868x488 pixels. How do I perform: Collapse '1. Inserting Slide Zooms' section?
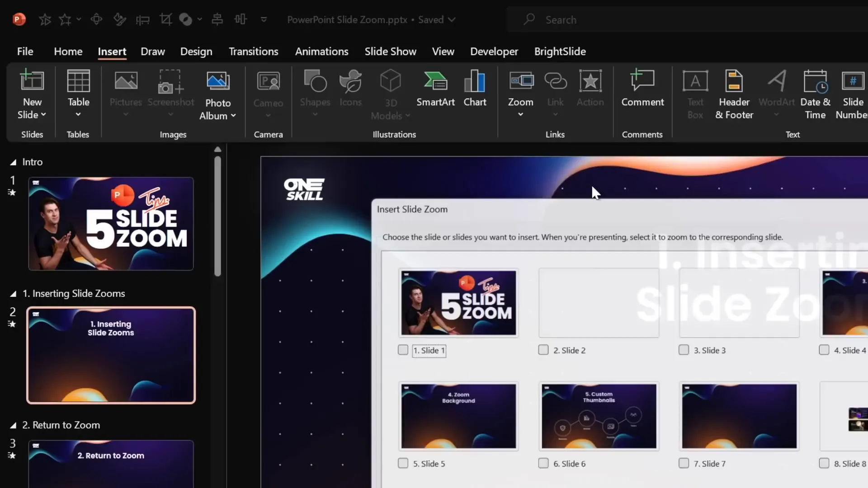[13, 294]
